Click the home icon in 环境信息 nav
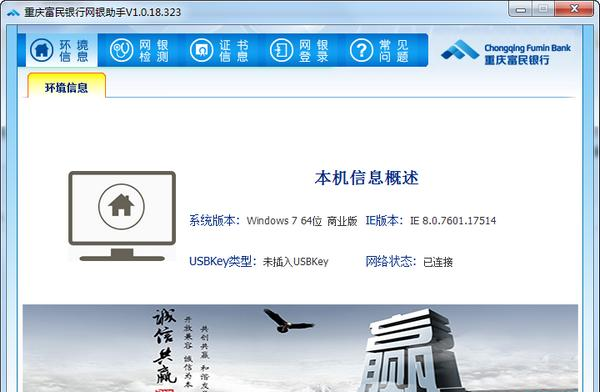The height and width of the screenshot is (392, 600). [x=41, y=50]
